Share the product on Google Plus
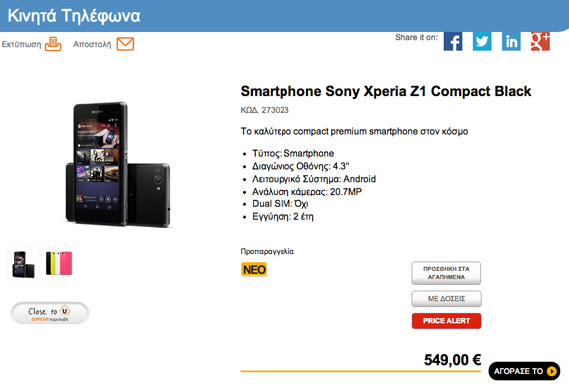569x392 pixels. [x=540, y=41]
